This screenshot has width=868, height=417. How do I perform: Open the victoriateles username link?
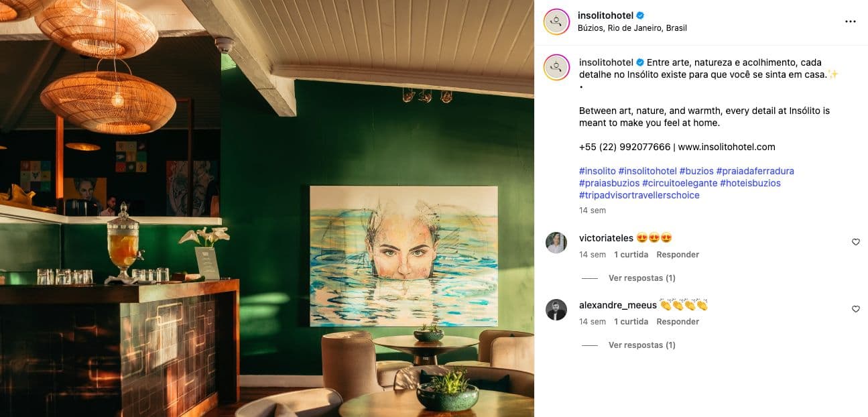coord(606,238)
